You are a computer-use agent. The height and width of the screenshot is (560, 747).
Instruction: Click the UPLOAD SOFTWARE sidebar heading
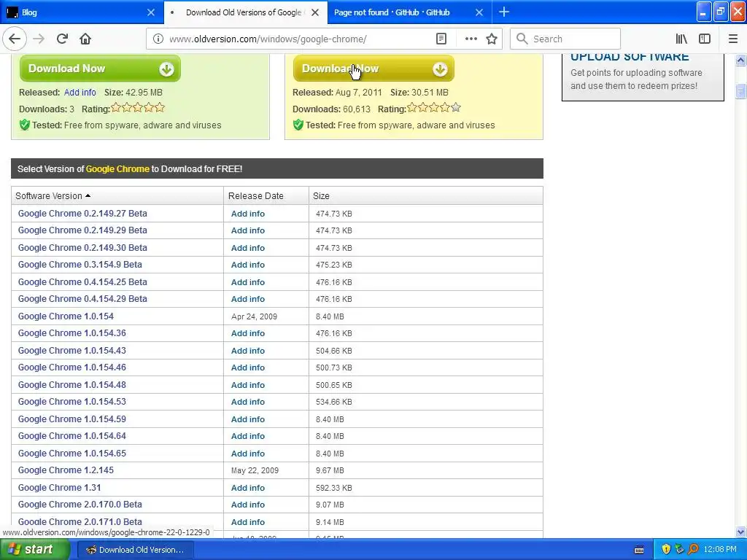pyautogui.click(x=630, y=56)
